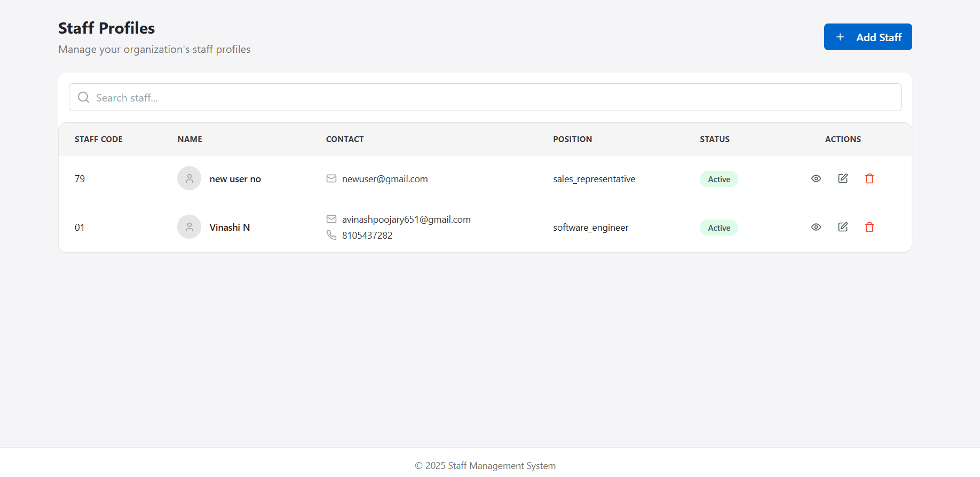Screen dimensions: 980x477
Task: Edit the new user no profile
Action: 843,178
